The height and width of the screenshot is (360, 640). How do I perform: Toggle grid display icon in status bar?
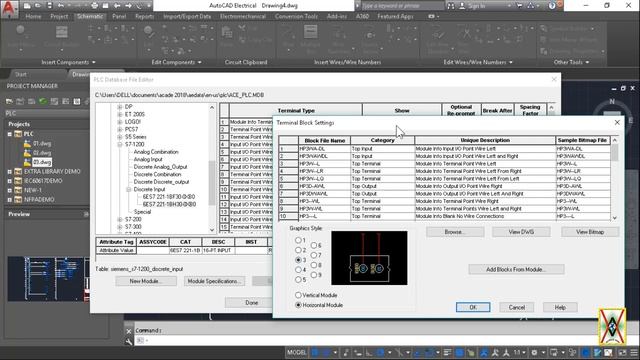(x=316, y=352)
